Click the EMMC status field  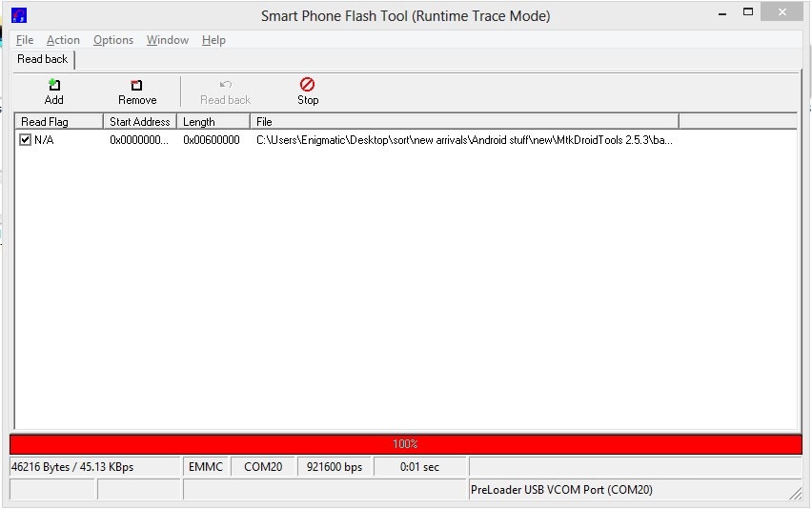tap(206, 466)
